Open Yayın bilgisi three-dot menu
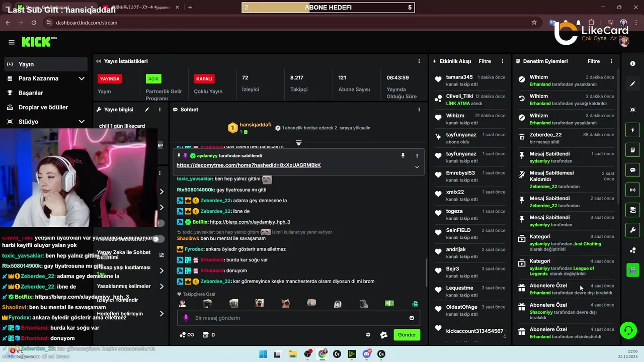The width and height of the screenshot is (644, 362). click(160, 110)
